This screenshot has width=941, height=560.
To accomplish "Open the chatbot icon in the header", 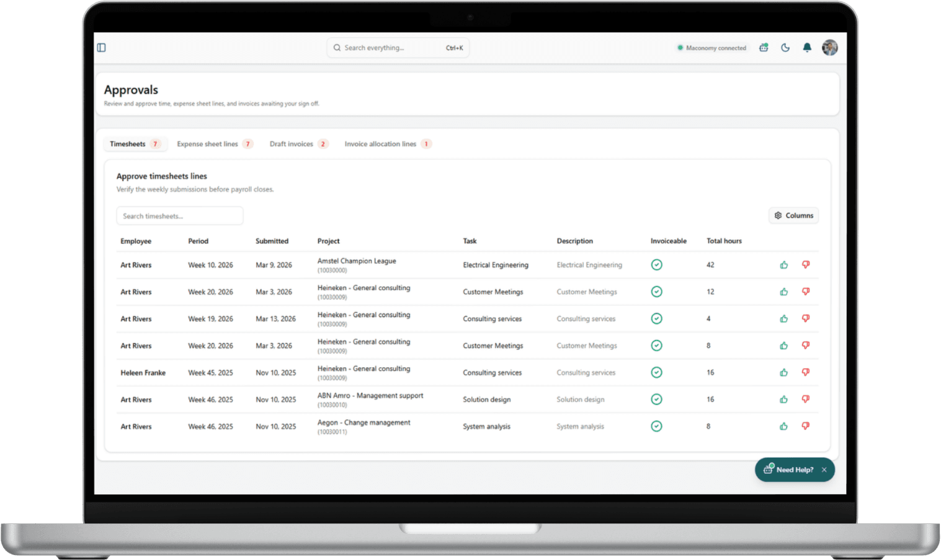I will [x=764, y=48].
